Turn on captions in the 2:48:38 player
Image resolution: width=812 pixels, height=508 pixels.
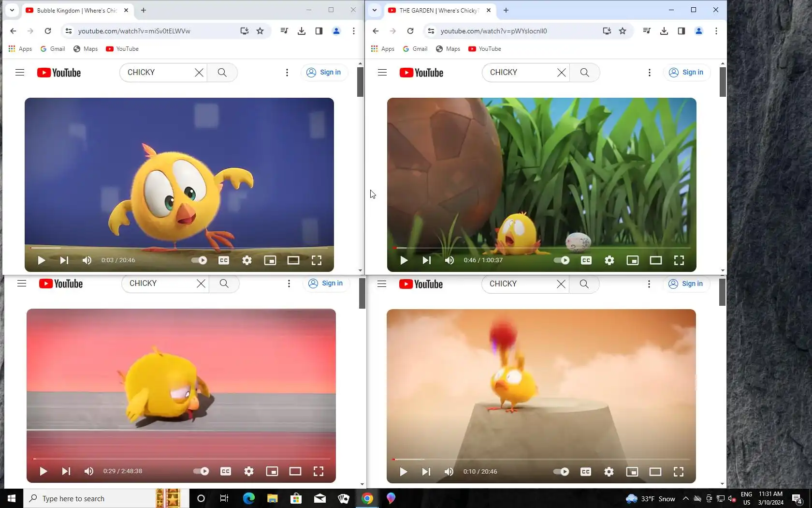(226, 471)
